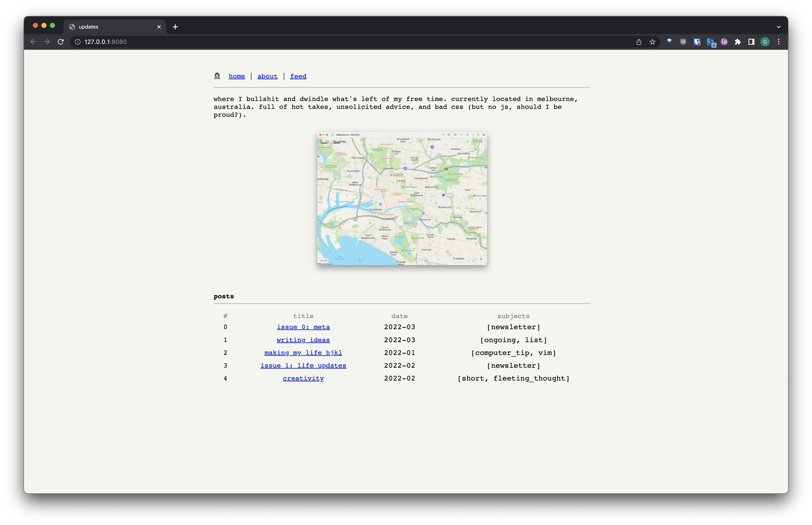View site information icon

tap(78, 42)
